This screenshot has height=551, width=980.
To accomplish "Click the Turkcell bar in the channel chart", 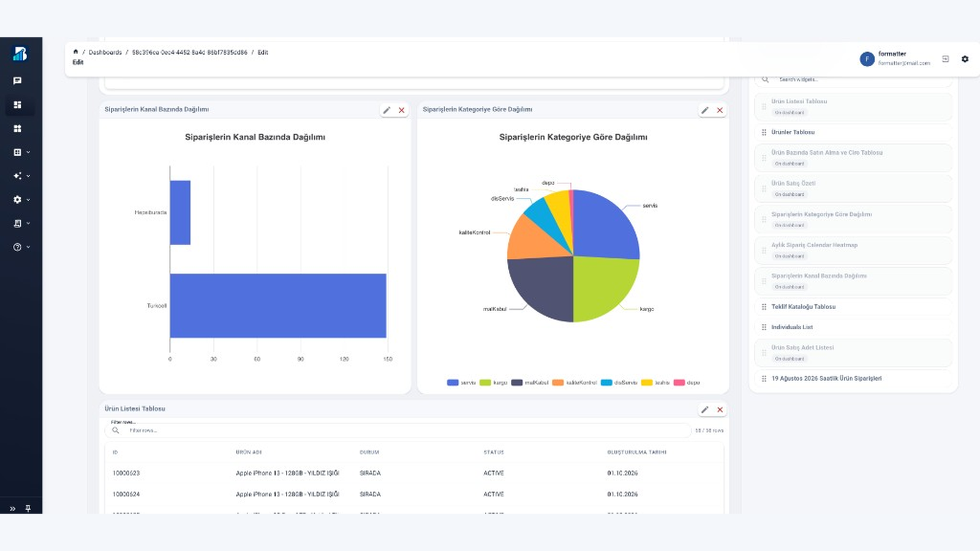I will [x=278, y=305].
